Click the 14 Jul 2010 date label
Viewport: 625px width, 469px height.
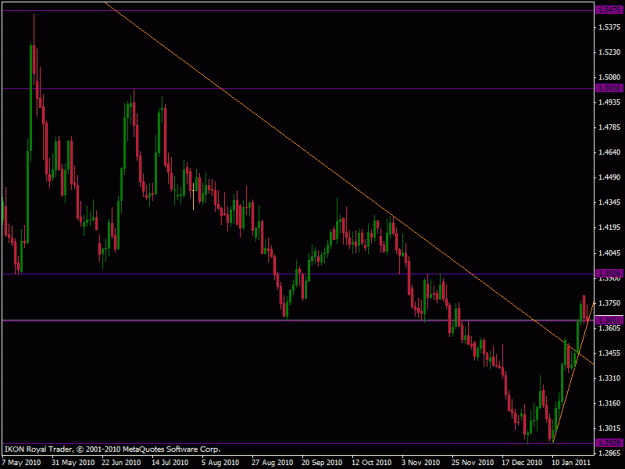(170, 463)
